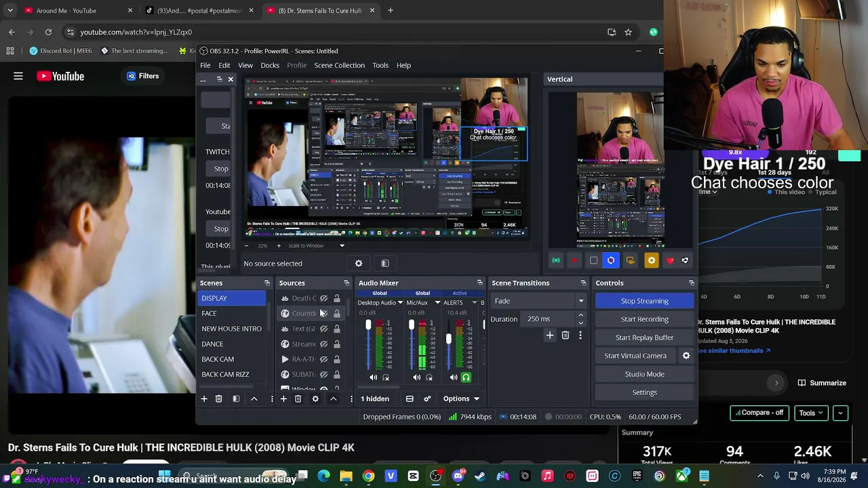This screenshot has height=488, width=868.
Task: Reload the YouTube page in browser
Action: coord(48,32)
